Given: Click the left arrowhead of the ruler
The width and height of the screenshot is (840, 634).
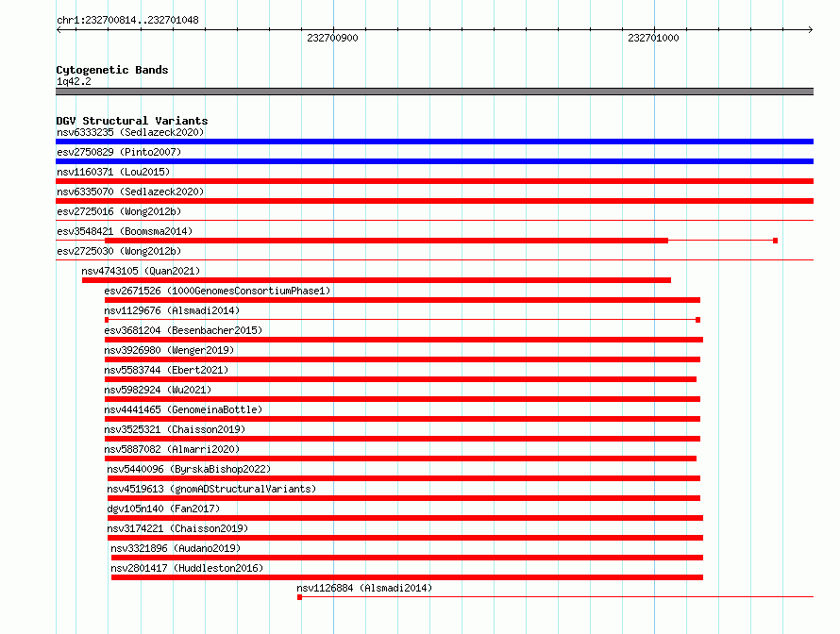Looking at the screenshot, I should click(59, 29).
